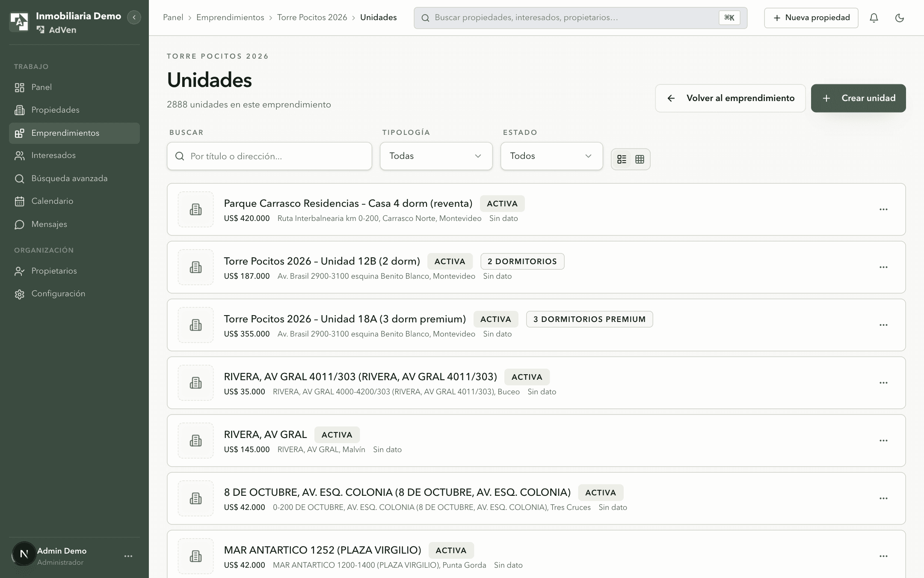The image size is (924, 578).
Task: Click the global search magnifier icon
Action: click(x=425, y=18)
